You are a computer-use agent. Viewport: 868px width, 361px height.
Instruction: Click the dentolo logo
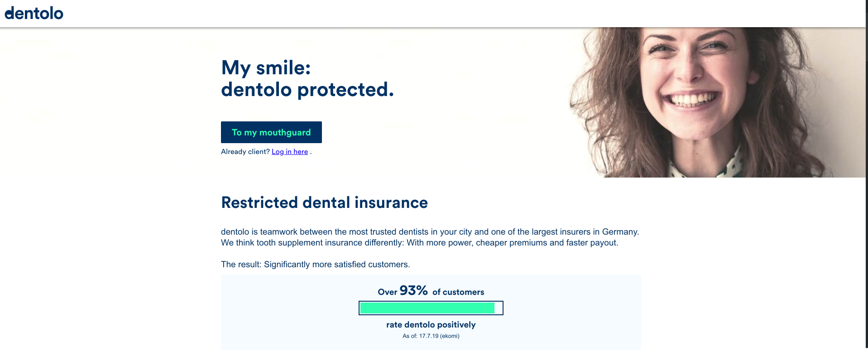click(x=34, y=13)
